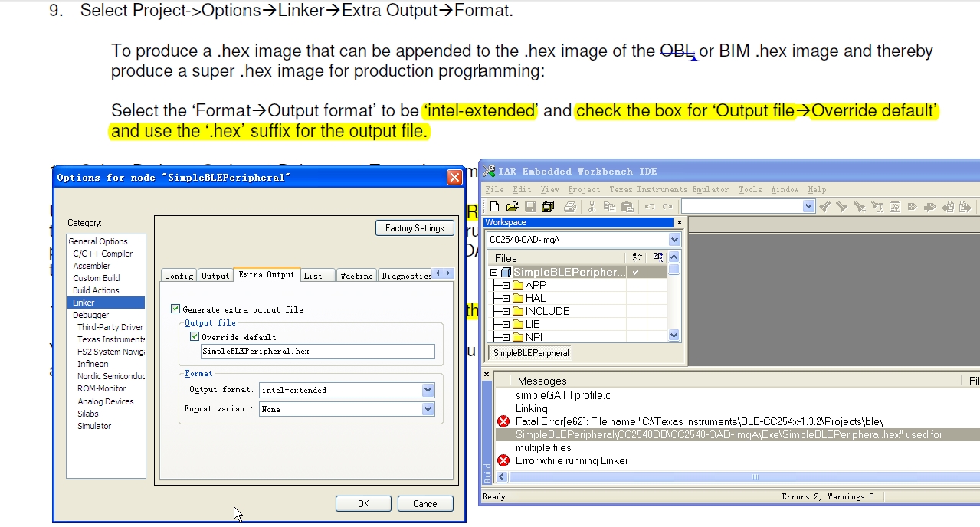Click Cancel in the Options dialog
This screenshot has height=527, width=980.
click(426, 503)
